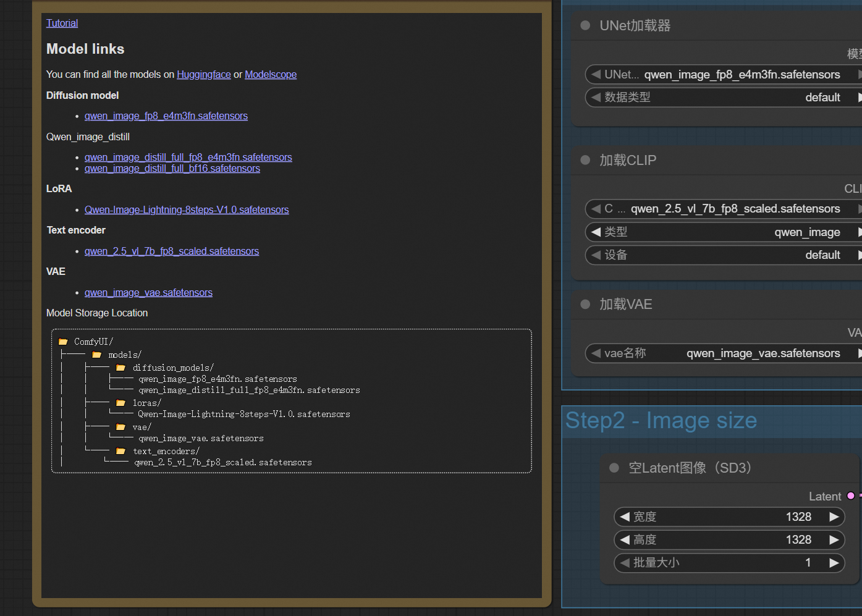862x616 pixels.
Task: Click qwen_image_vae.safetensors in storage tree
Action: (x=201, y=438)
